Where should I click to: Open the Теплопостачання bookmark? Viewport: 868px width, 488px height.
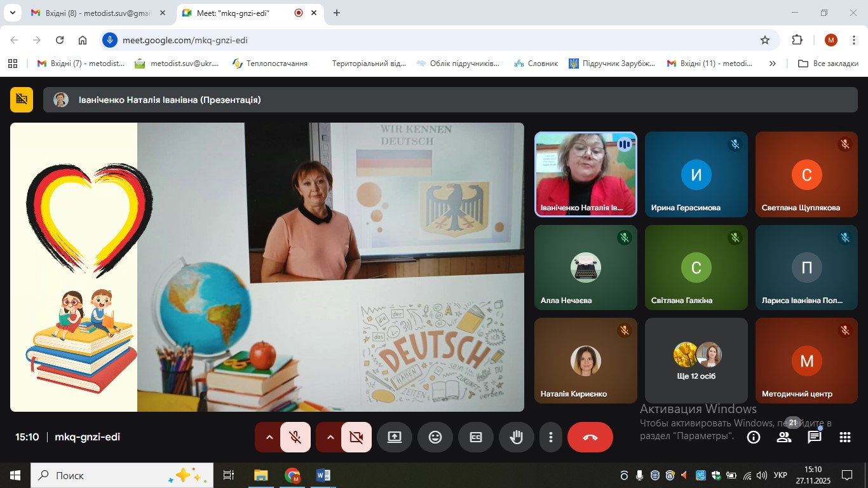coord(270,64)
